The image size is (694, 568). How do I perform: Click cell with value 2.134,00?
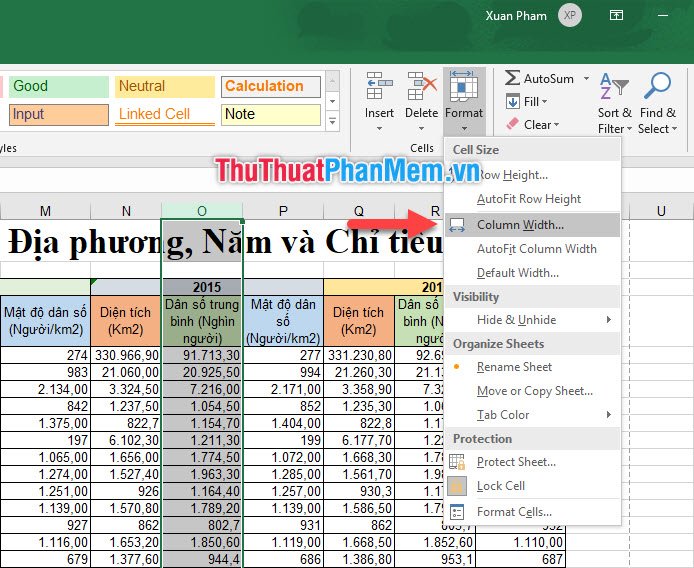pyautogui.click(x=45, y=389)
